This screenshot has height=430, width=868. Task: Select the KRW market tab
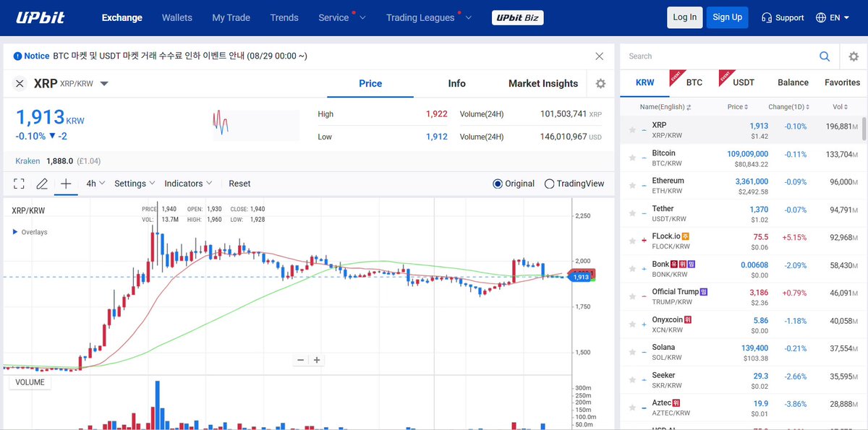click(644, 82)
